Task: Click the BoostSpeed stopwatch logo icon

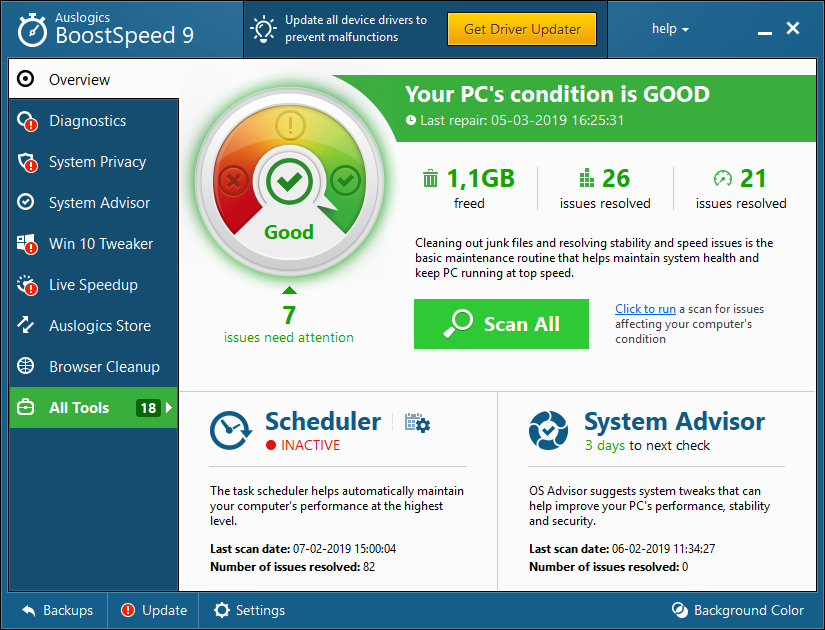Action: click(32, 29)
